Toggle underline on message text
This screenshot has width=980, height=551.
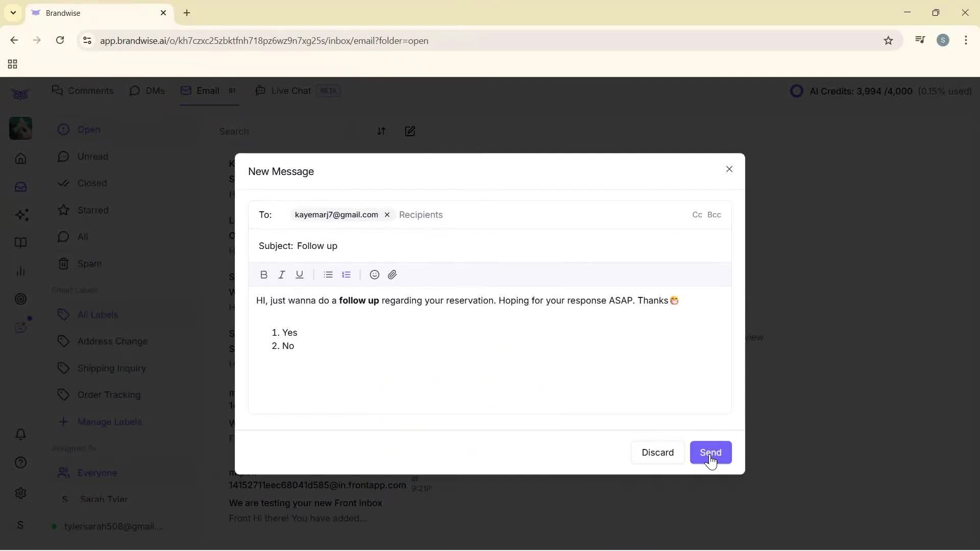pyautogui.click(x=300, y=274)
